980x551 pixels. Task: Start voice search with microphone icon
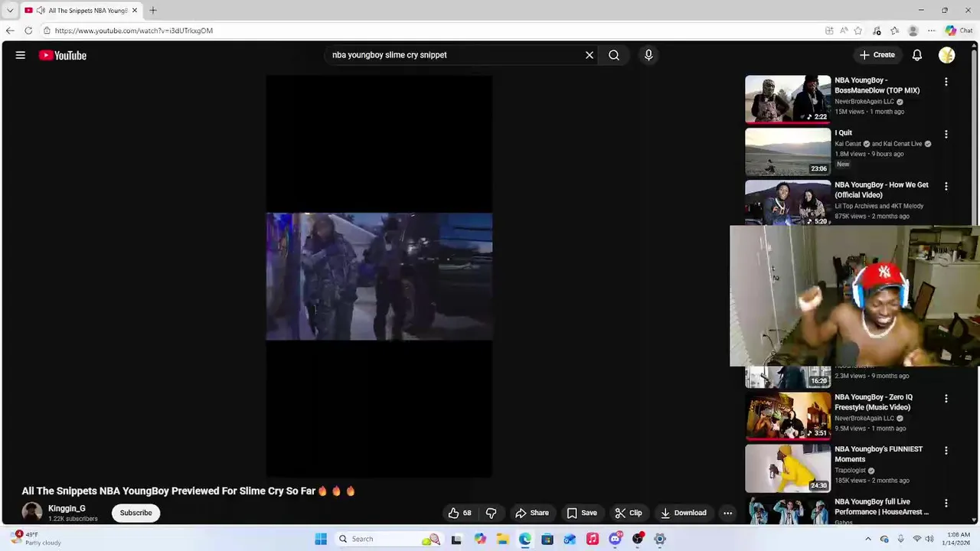coord(648,55)
